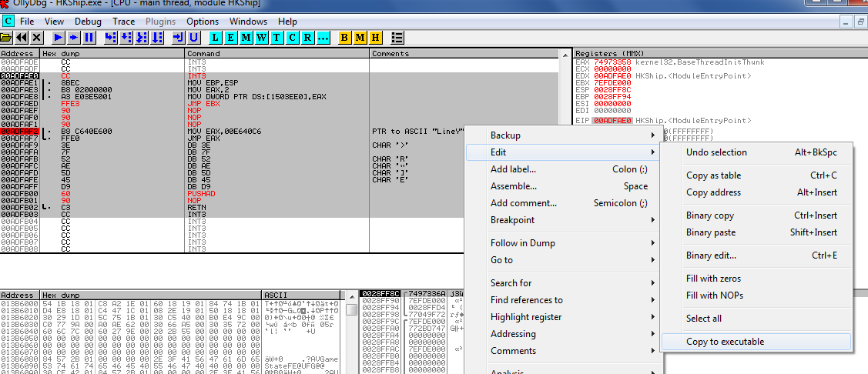The height and width of the screenshot is (374, 868).
Task: Restart the program with rewind icon
Action: (22, 37)
